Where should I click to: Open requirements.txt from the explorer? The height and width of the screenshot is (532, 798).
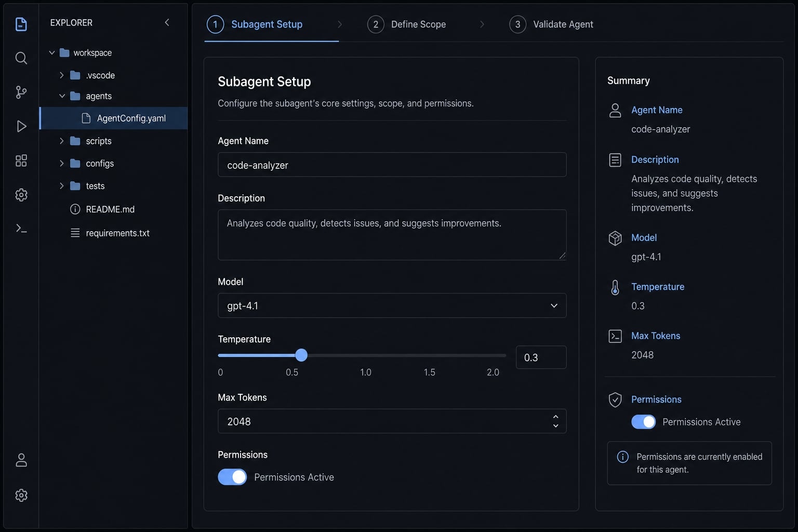click(x=117, y=233)
